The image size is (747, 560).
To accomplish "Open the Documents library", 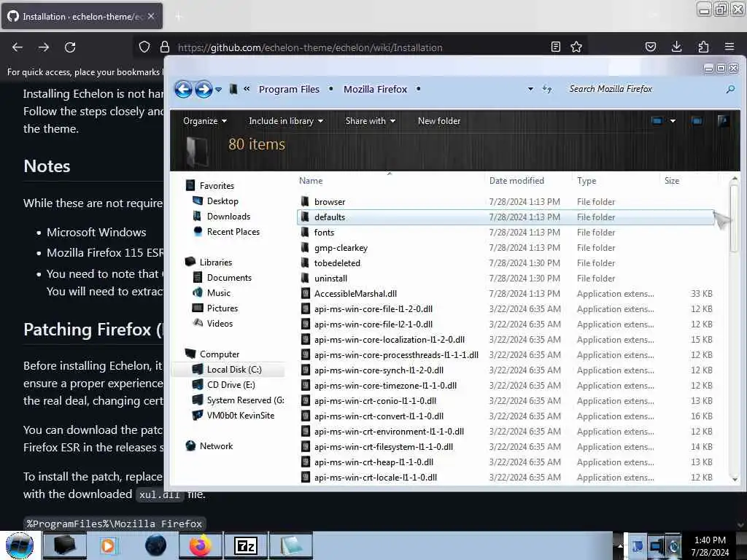I will [222, 278].
